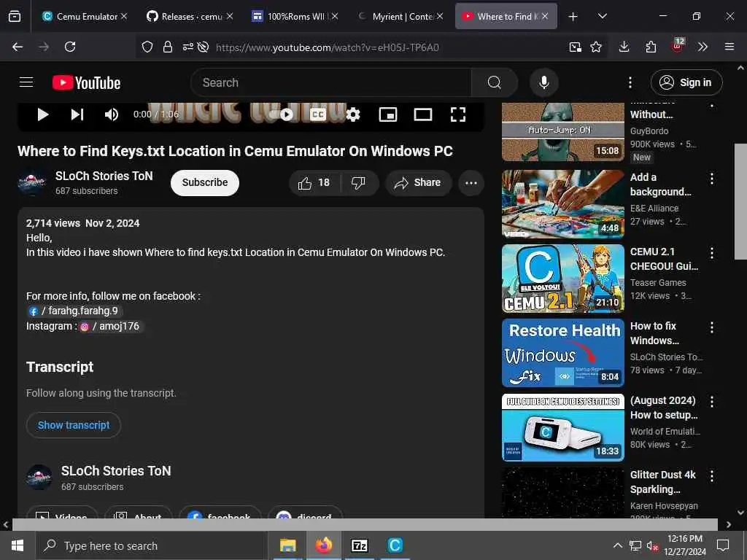Search with your voice microphone icon
This screenshot has height=560, width=747.
click(543, 82)
